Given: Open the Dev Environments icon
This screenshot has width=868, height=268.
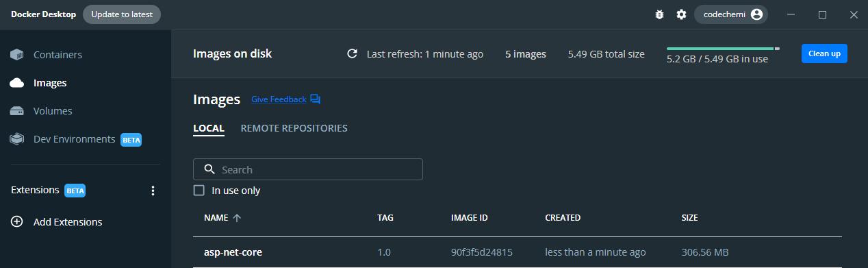Looking at the screenshot, I should click(17, 139).
